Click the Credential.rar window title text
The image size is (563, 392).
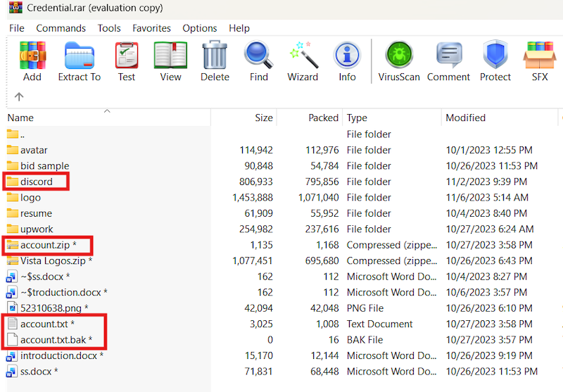(95, 8)
